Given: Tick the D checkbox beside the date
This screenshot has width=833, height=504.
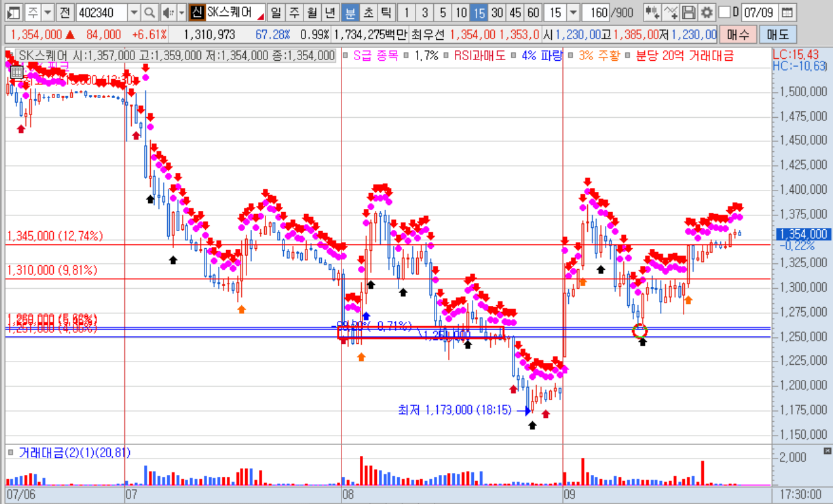Looking at the screenshot, I should pyautogui.click(x=725, y=12).
